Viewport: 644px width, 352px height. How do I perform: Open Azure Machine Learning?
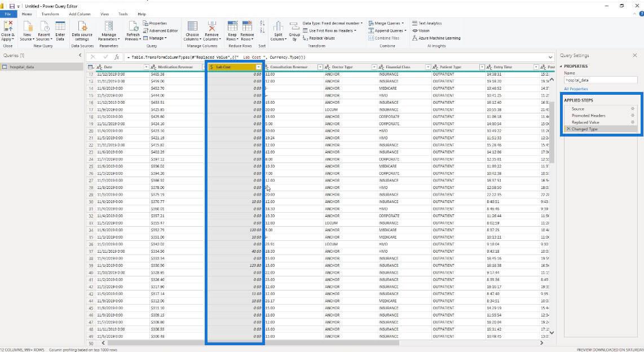pos(436,38)
